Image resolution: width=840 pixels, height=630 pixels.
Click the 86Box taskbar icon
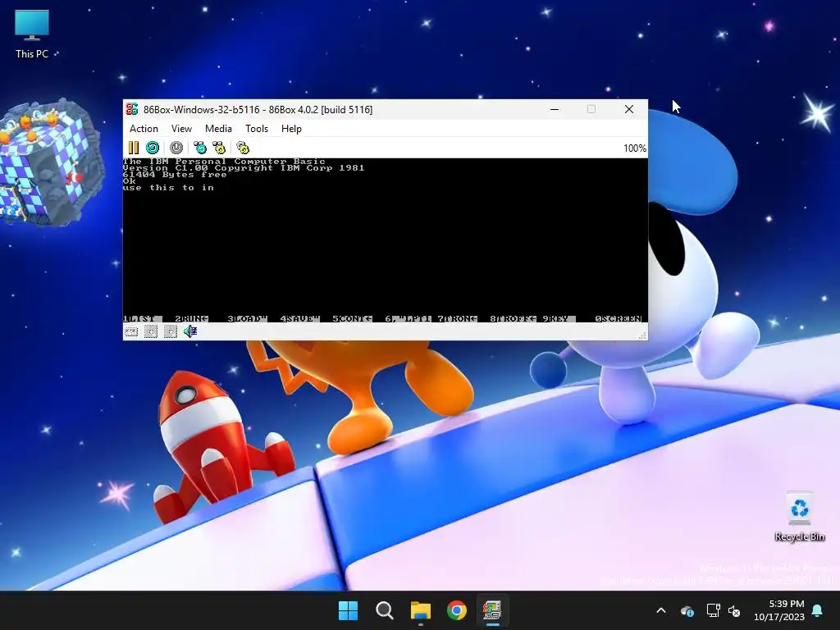point(492,610)
